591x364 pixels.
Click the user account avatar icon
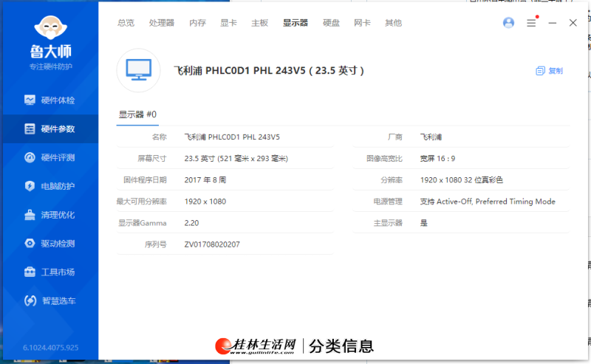point(508,23)
